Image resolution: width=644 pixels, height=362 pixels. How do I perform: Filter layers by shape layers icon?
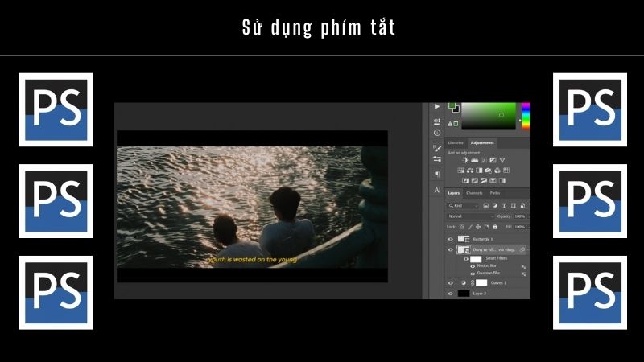[x=513, y=205]
